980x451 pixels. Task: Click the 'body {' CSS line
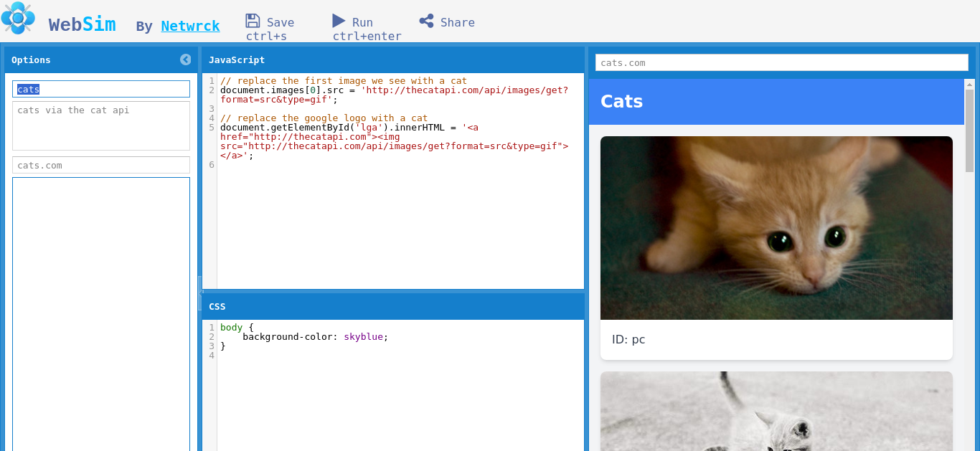pyautogui.click(x=237, y=328)
